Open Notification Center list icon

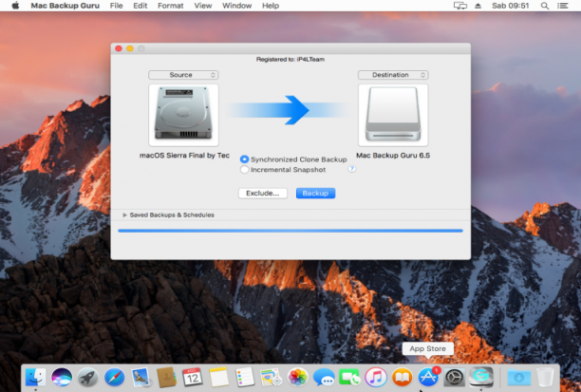[x=562, y=6]
